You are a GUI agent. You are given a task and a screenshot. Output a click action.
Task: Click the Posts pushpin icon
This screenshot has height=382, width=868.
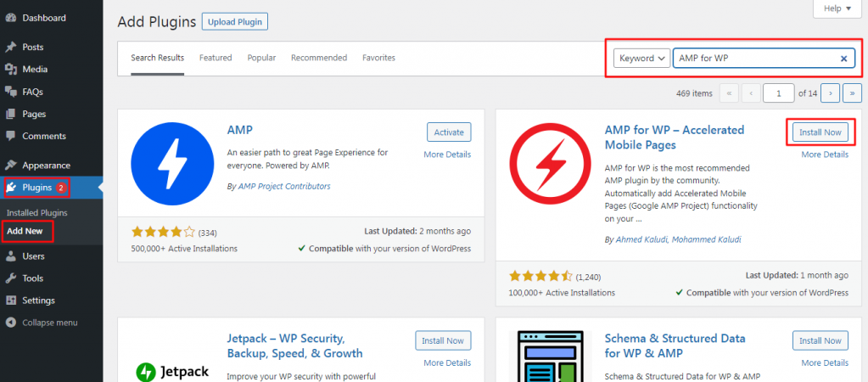click(x=10, y=47)
